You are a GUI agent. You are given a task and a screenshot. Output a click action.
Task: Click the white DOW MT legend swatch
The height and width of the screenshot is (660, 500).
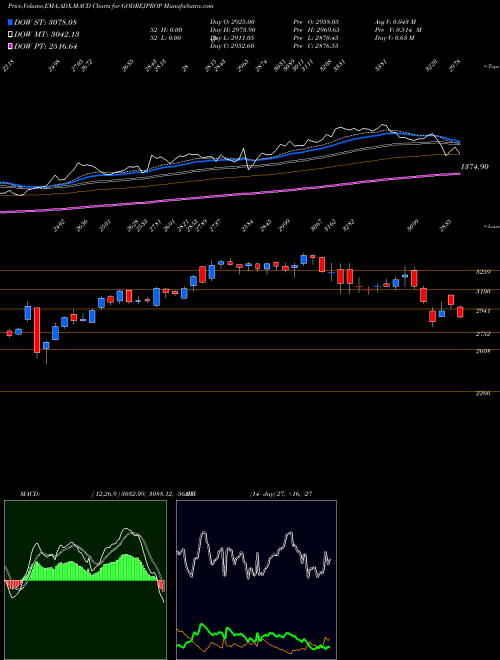pyautogui.click(x=10, y=35)
